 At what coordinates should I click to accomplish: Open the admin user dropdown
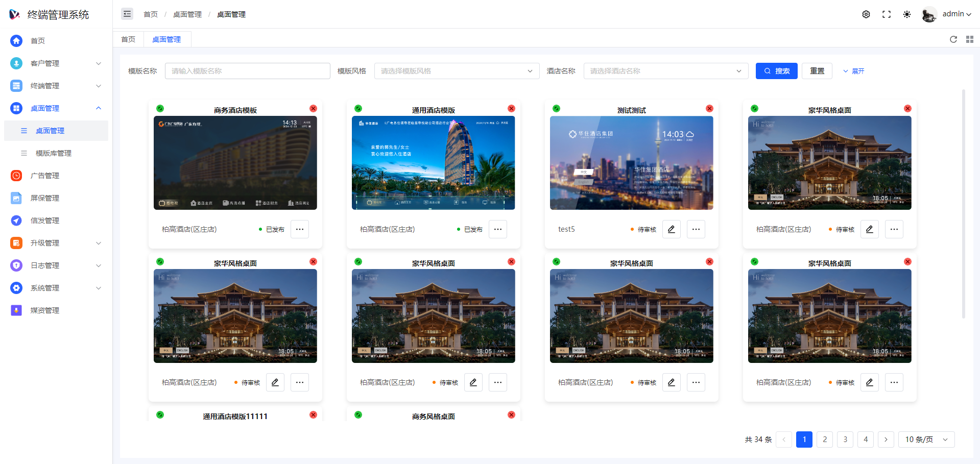click(x=957, y=14)
